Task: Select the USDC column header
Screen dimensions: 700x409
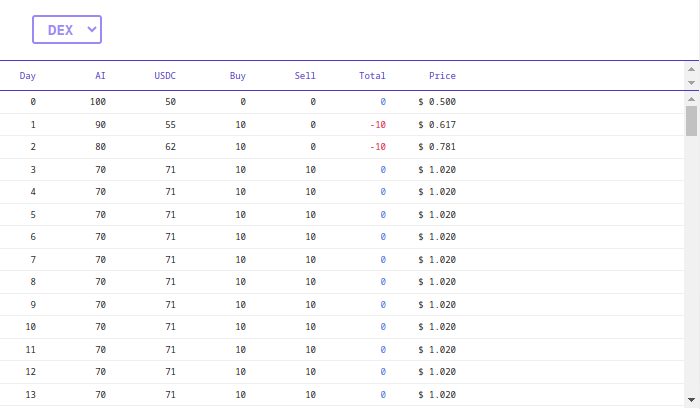Action: [165, 76]
